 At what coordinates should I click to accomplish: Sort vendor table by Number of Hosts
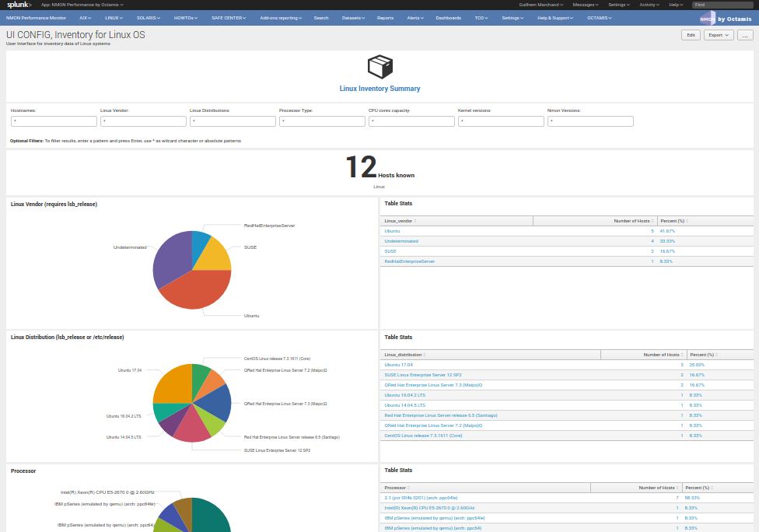(x=633, y=221)
